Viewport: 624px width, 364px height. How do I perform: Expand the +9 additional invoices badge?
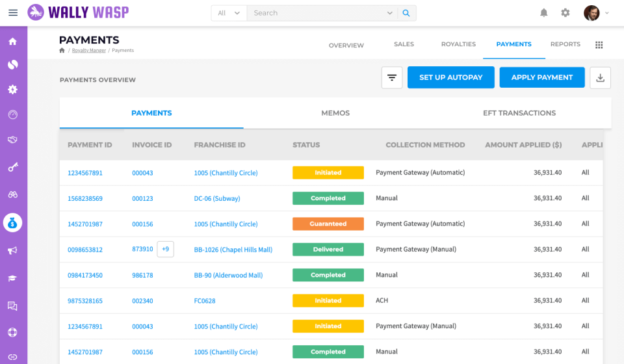(x=165, y=249)
